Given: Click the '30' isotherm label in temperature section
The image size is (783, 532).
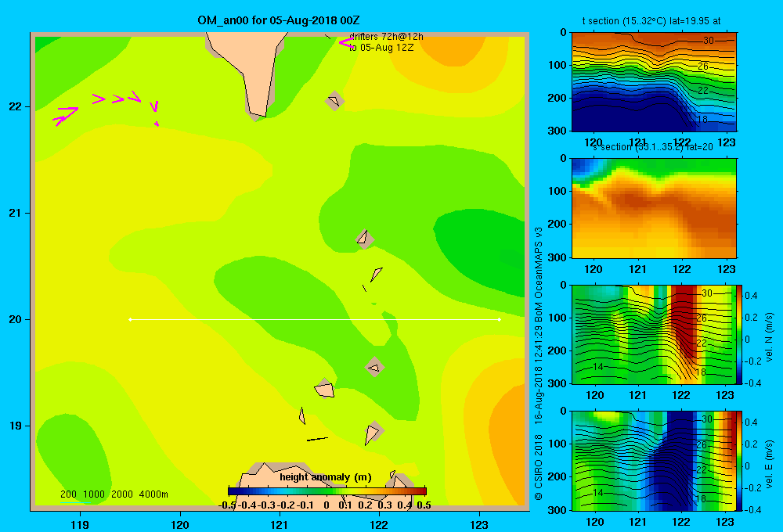Looking at the screenshot, I should click(708, 41).
